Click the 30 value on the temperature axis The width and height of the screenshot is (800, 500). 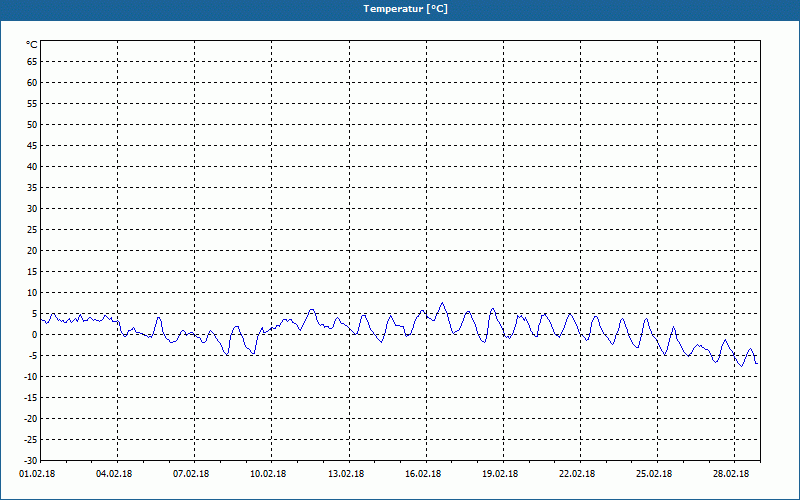pyautogui.click(x=32, y=209)
